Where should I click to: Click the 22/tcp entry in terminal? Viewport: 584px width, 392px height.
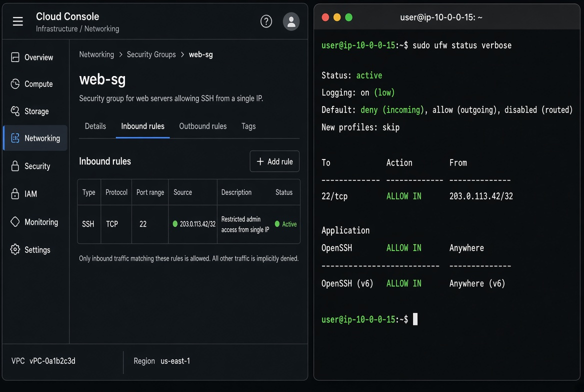[334, 196]
